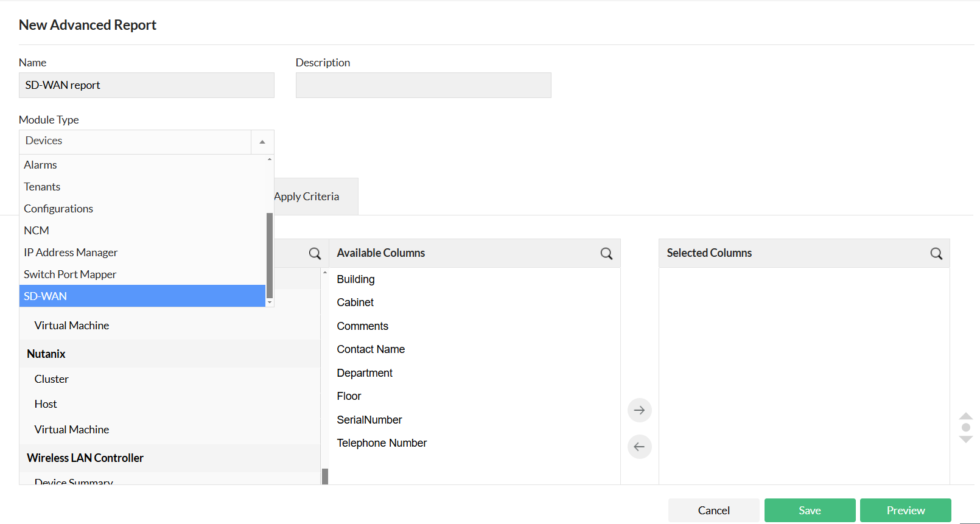Search the Selected Columns list
The image size is (980, 524).
(936, 254)
